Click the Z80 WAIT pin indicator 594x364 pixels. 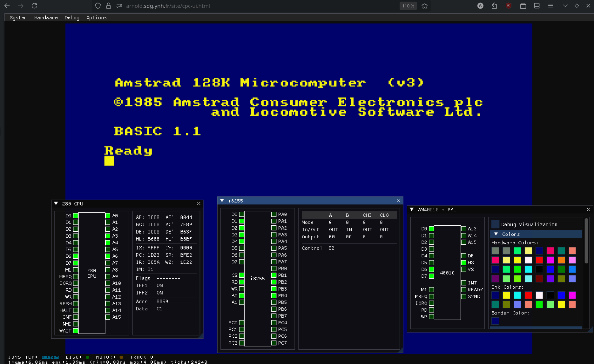pos(76,331)
